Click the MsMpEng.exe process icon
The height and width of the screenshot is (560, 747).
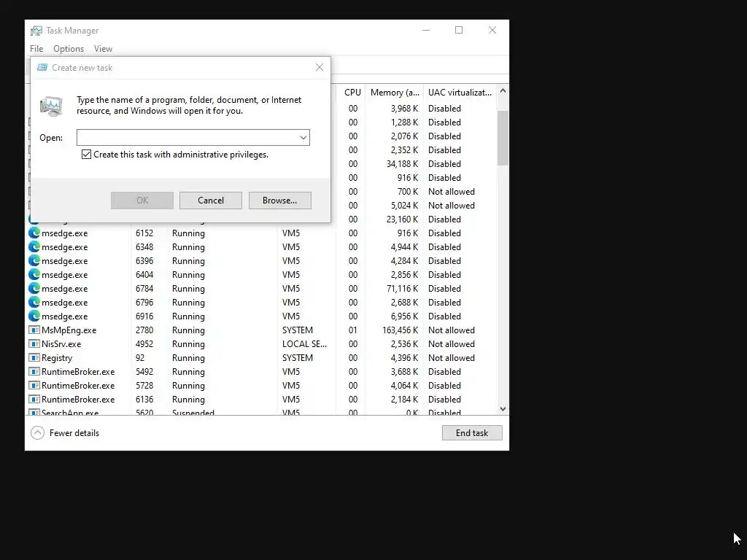point(34,330)
